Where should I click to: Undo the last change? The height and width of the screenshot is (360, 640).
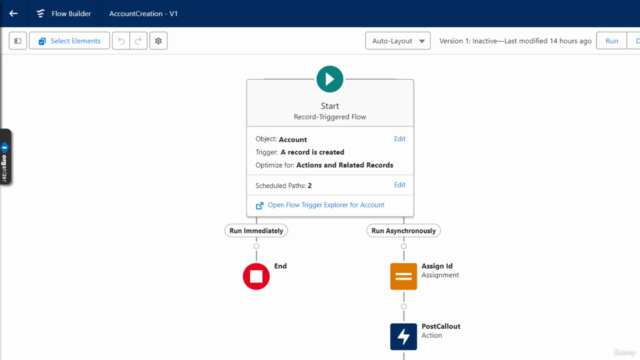coord(121,41)
